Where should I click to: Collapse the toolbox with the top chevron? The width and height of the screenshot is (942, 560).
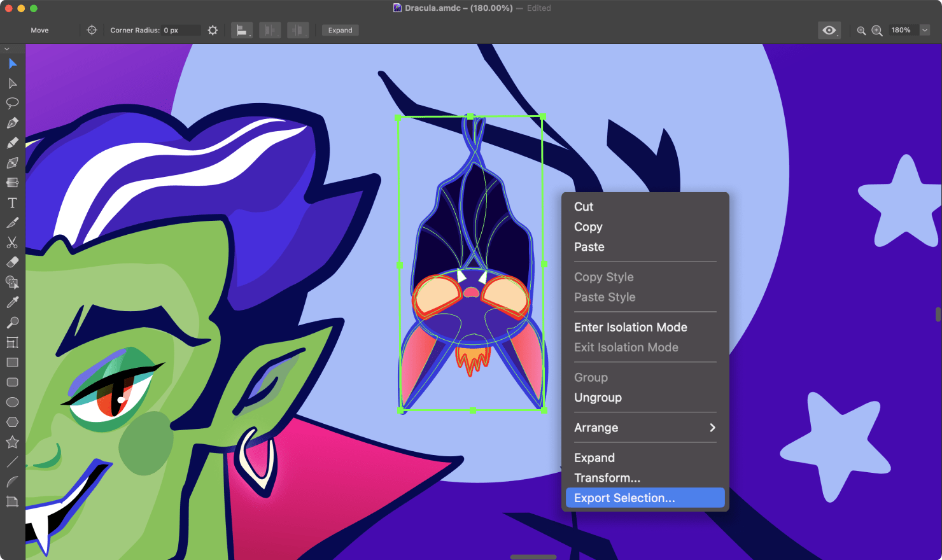click(7, 49)
